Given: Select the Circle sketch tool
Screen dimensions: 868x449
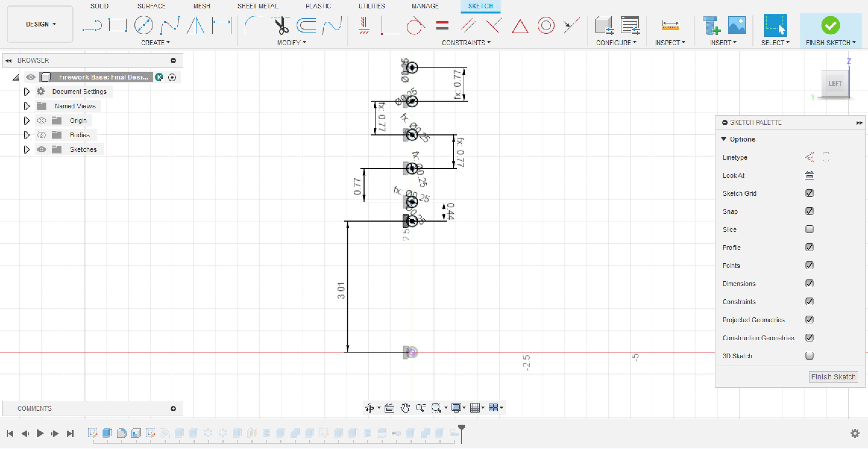Looking at the screenshot, I should (143, 26).
